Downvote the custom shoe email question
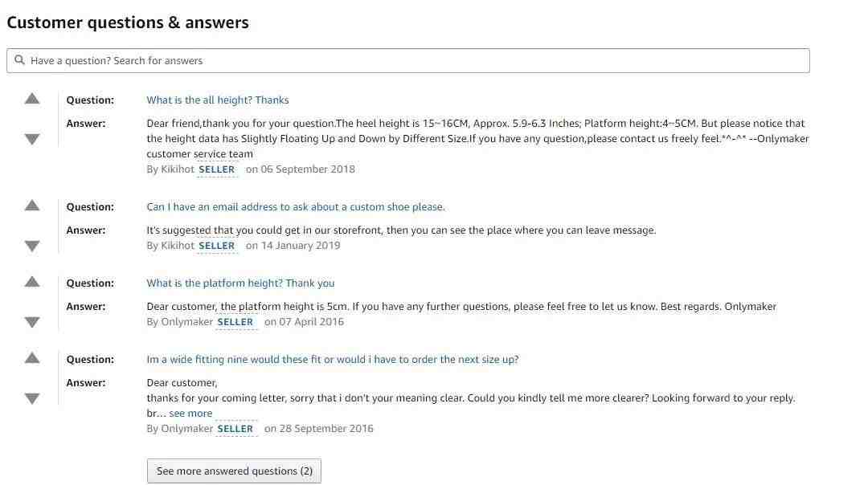 (x=32, y=246)
